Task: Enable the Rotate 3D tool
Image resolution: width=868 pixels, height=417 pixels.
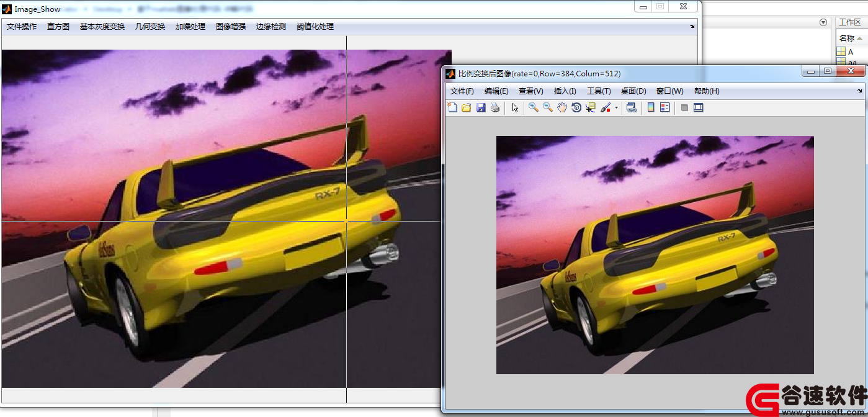Action: coord(576,107)
